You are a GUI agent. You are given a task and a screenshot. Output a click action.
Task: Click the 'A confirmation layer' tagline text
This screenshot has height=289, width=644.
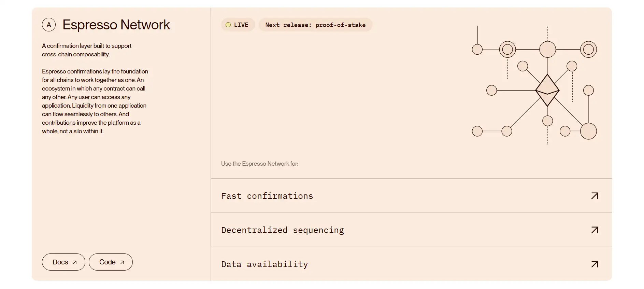coord(86,50)
